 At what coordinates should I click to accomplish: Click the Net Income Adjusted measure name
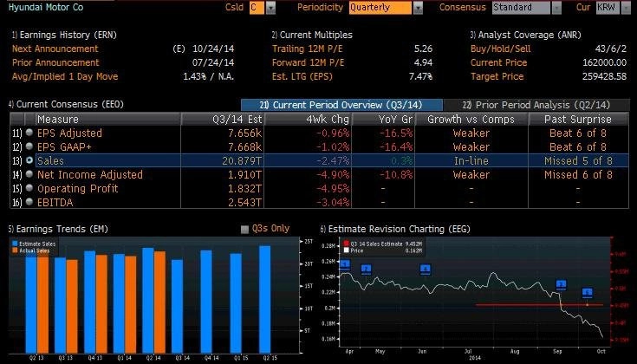(x=90, y=175)
